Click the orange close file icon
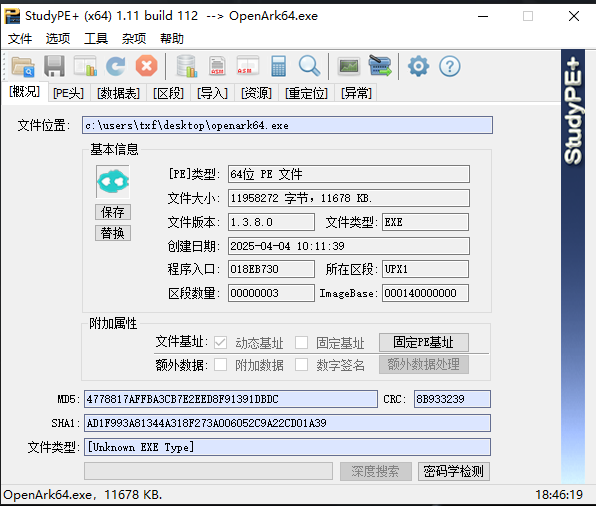 click(x=147, y=66)
